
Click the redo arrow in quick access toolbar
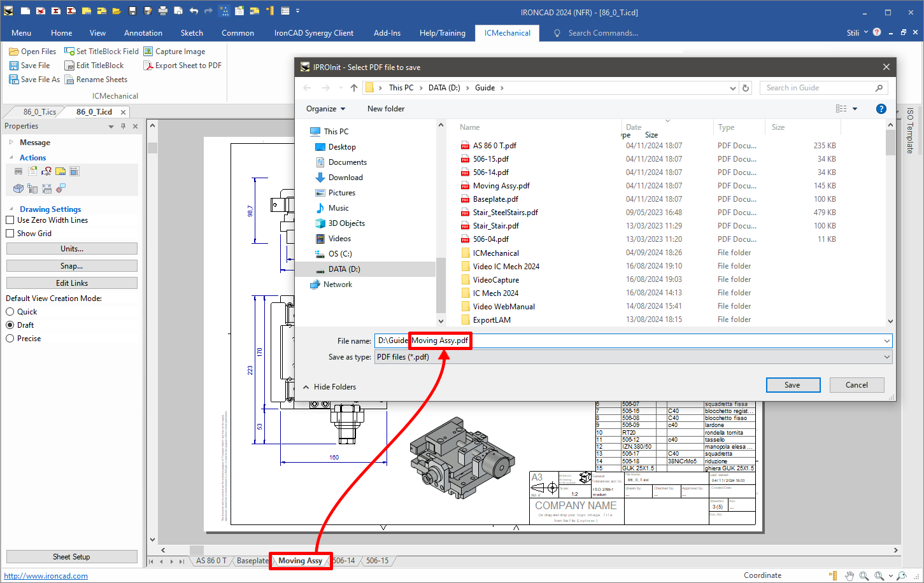pos(209,11)
